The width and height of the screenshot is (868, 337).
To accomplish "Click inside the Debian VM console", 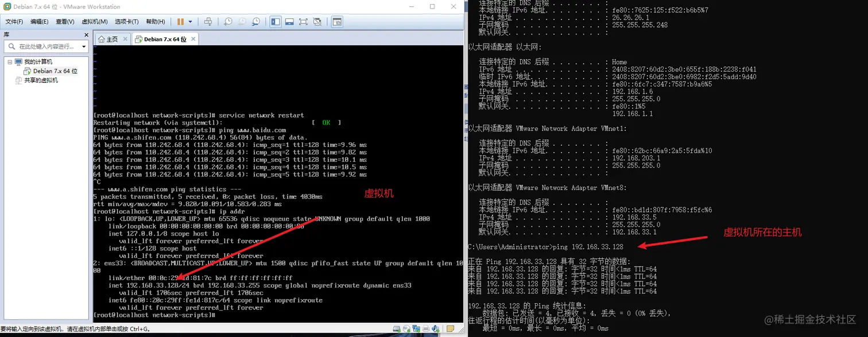I will coord(278,184).
